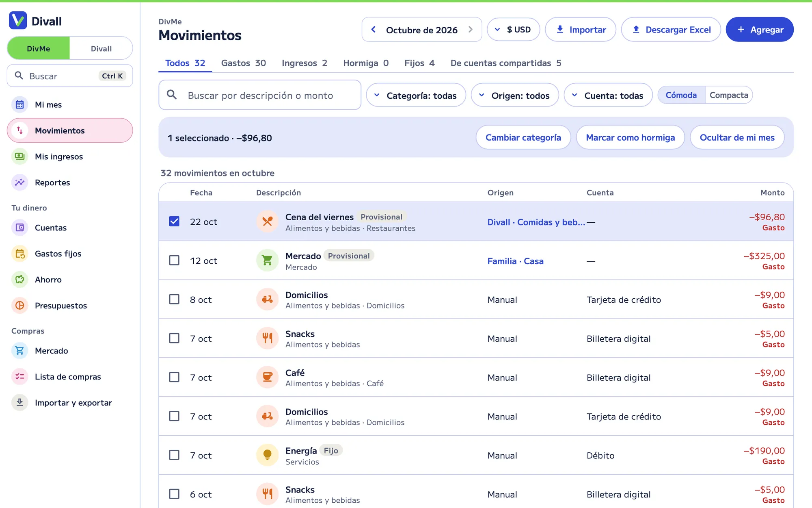Screen dimensions: 812x508
Task: Click the Agregar button
Action: pos(760,29)
